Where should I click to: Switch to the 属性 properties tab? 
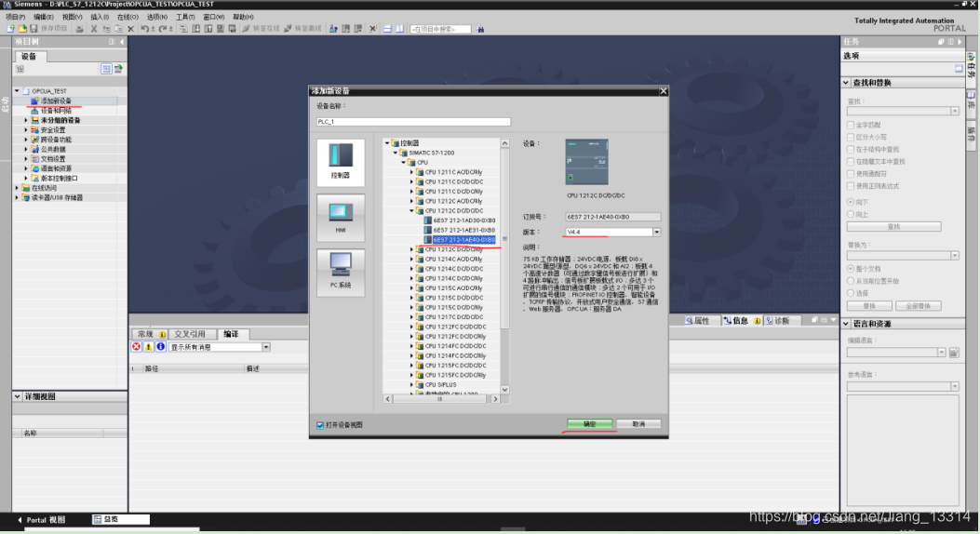697,320
